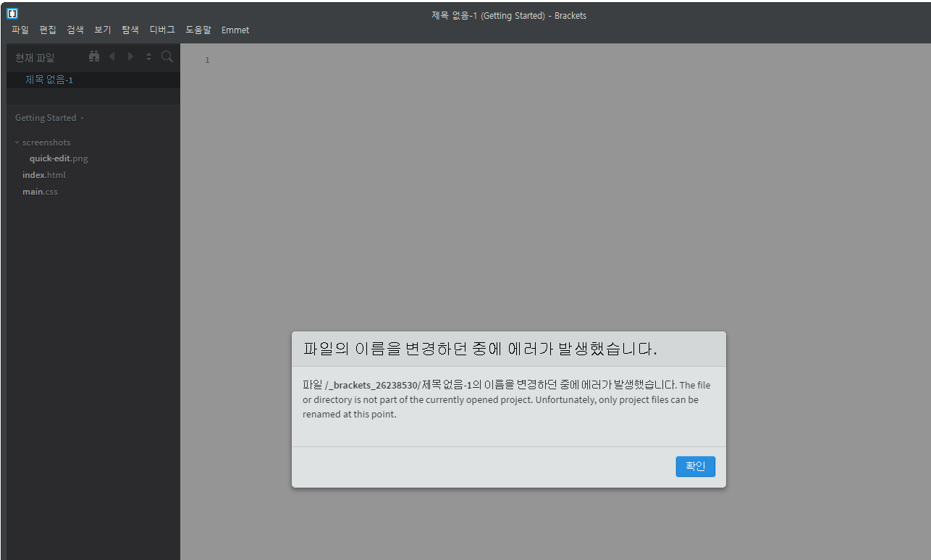Viewport: 931px width, 560px height.
Task: Select main.css in the file tree
Action: click(x=40, y=191)
